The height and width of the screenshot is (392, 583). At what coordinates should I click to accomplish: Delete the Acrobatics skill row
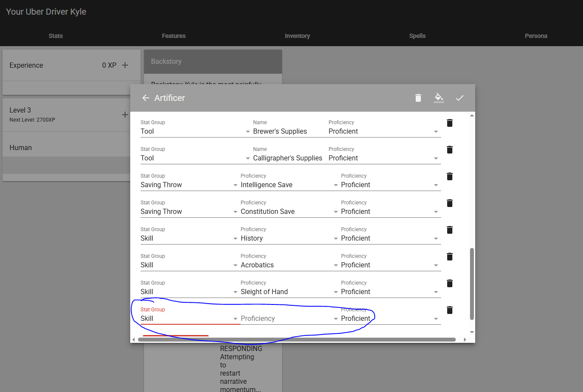(450, 257)
